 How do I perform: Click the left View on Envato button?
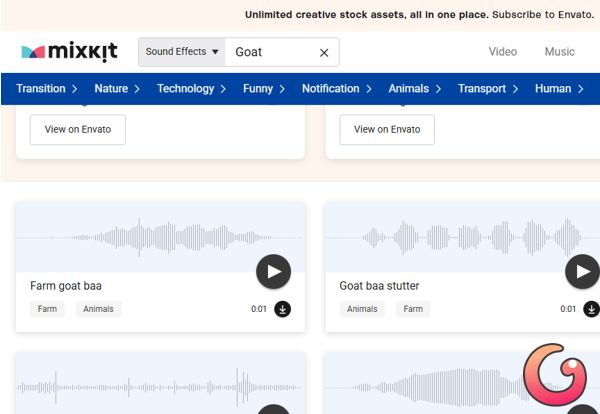pyautogui.click(x=78, y=130)
